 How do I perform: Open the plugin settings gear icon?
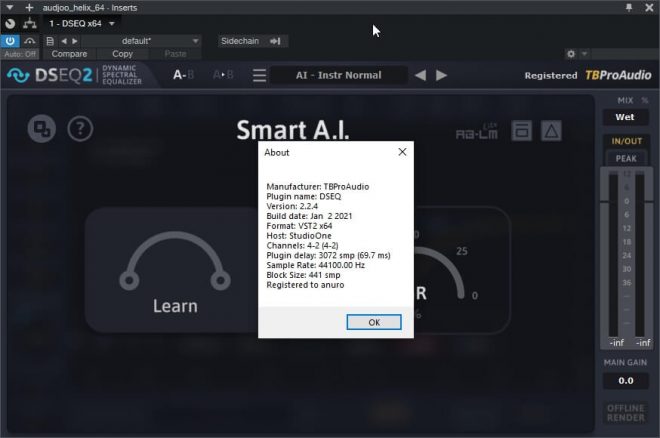(571, 54)
